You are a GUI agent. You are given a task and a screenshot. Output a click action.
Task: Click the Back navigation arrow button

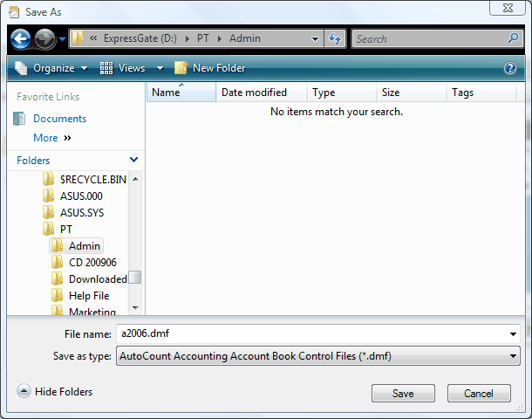click(x=21, y=39)
